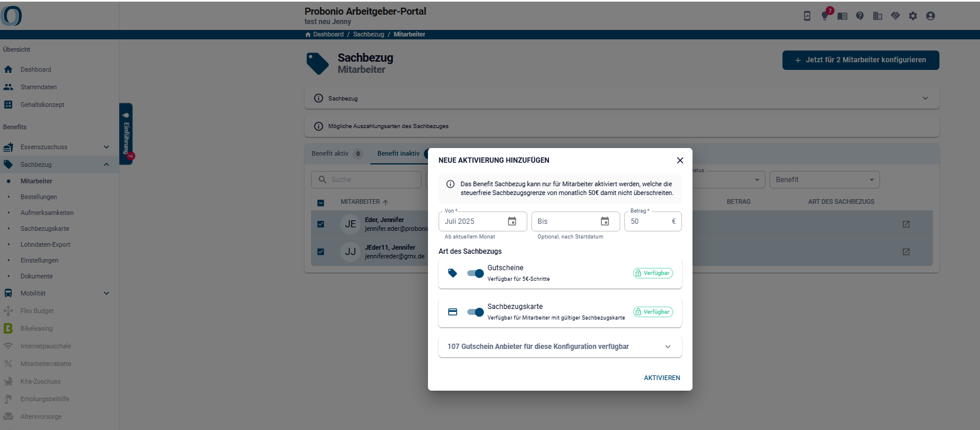Go to Sachbezug via breadcrumb
This screenshot has width=980, height=430.
tap(369, 34)
